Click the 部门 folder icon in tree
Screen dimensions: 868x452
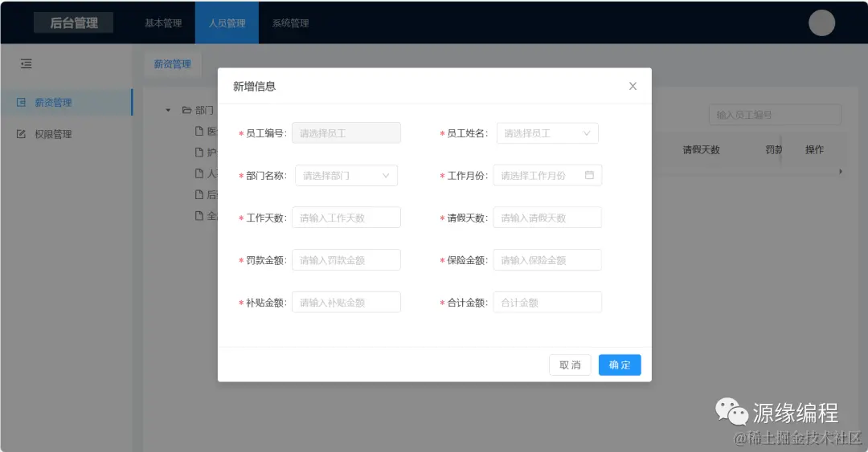coord(187,110)
